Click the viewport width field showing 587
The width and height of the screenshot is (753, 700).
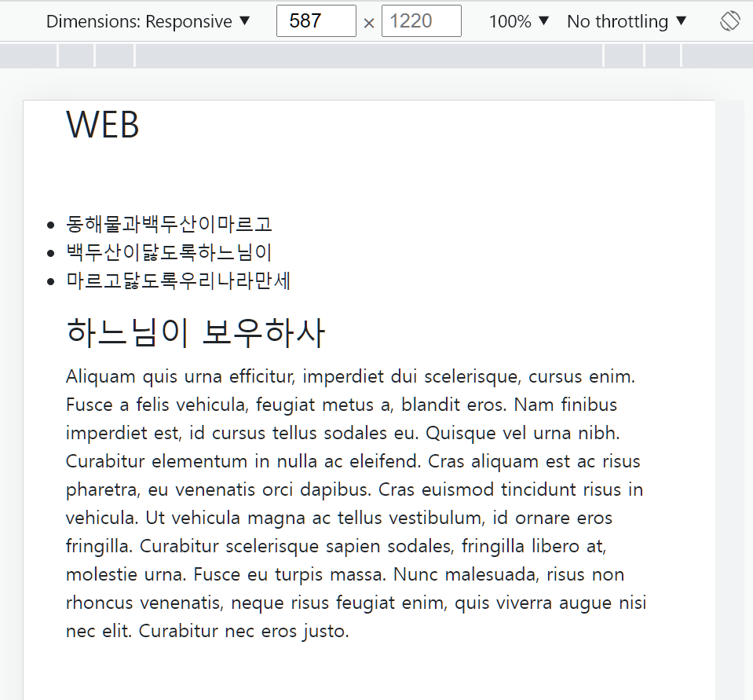pos(316,21)
